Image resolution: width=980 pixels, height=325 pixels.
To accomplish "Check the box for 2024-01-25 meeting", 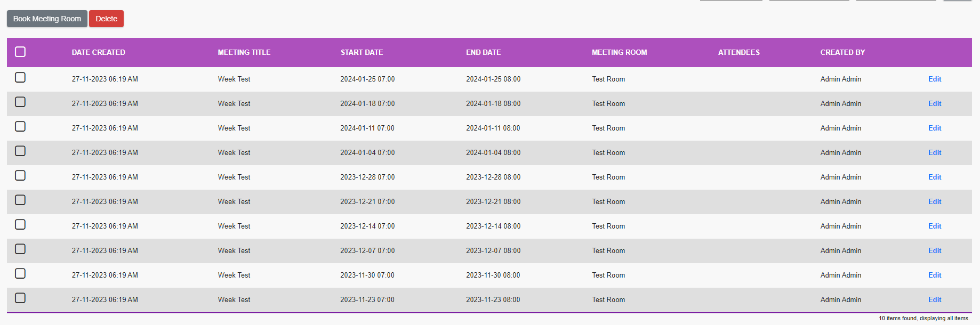I will click(20, 77).
